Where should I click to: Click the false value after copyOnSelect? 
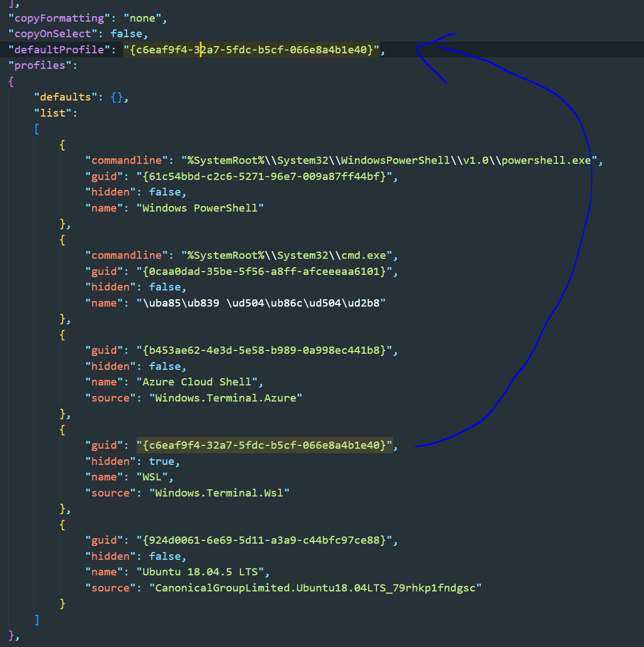pos(126,34)
